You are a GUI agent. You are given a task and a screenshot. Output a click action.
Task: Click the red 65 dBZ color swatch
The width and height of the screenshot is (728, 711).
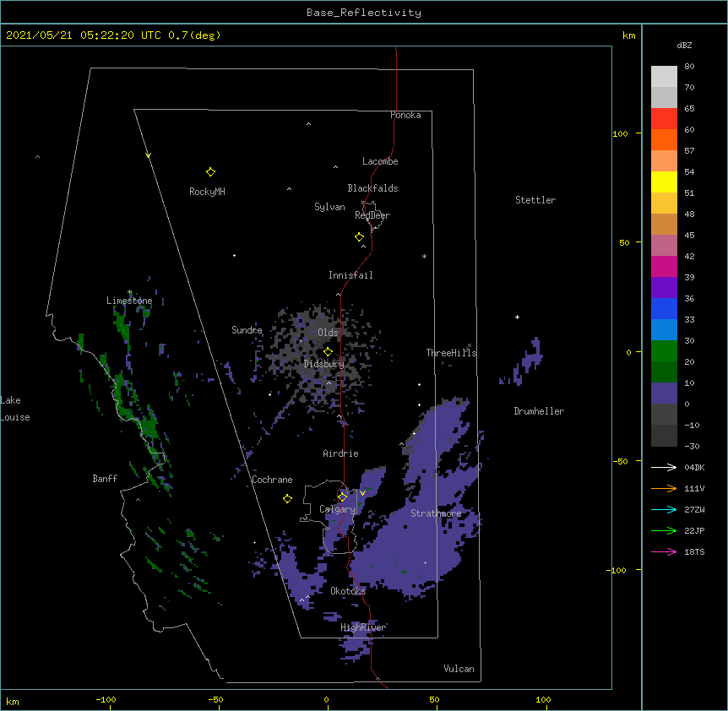pos(664,118)
